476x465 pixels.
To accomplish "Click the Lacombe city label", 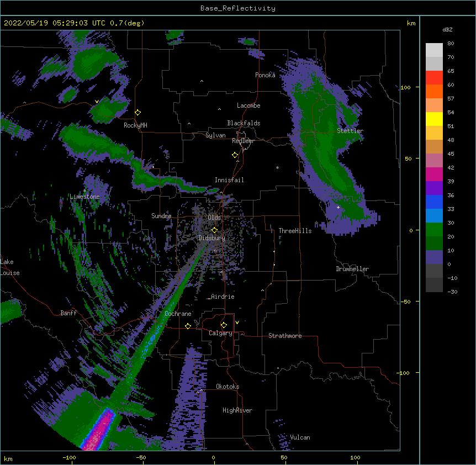I will [248, 105].
